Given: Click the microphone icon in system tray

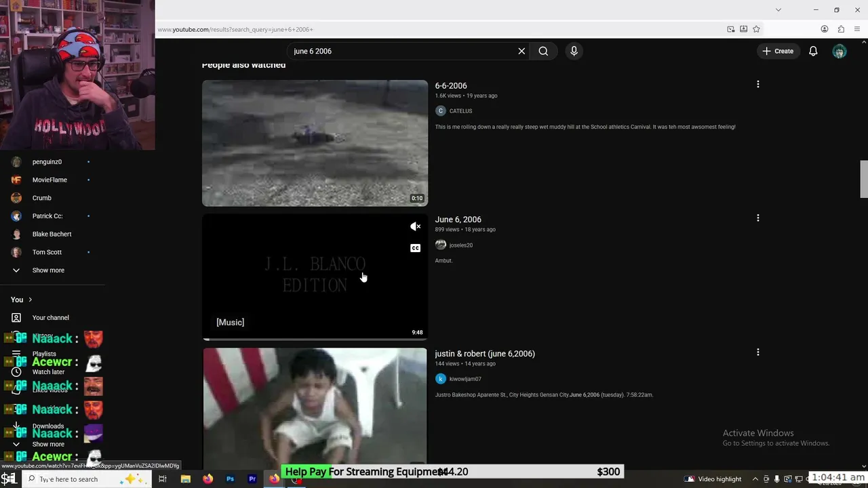Looking at the screenshot, I should [x=777, y=479].
